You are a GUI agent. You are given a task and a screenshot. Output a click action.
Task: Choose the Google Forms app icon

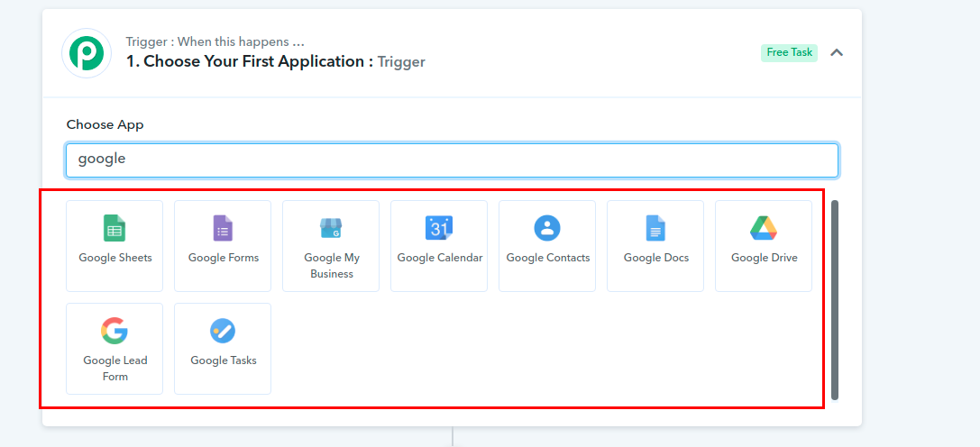coord(223,228)
